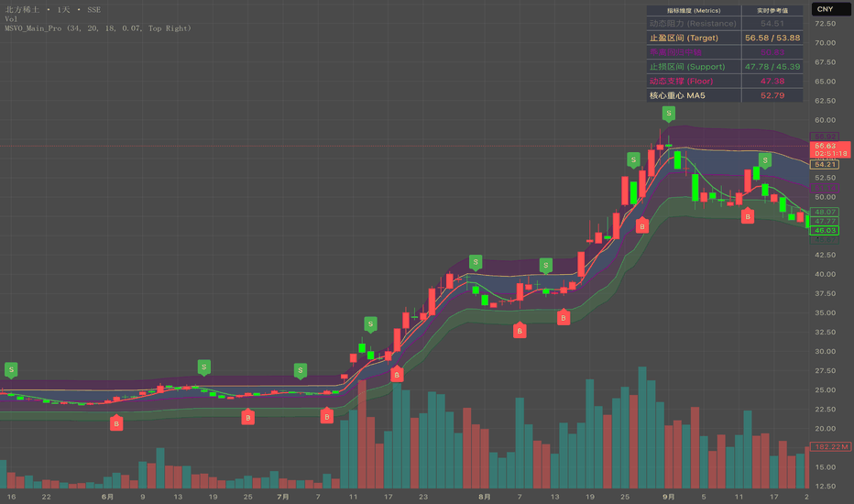The height and width of the screenshot is (504, 854).
Task: Click the S marker just left of the peak
Action: [633, 160]
